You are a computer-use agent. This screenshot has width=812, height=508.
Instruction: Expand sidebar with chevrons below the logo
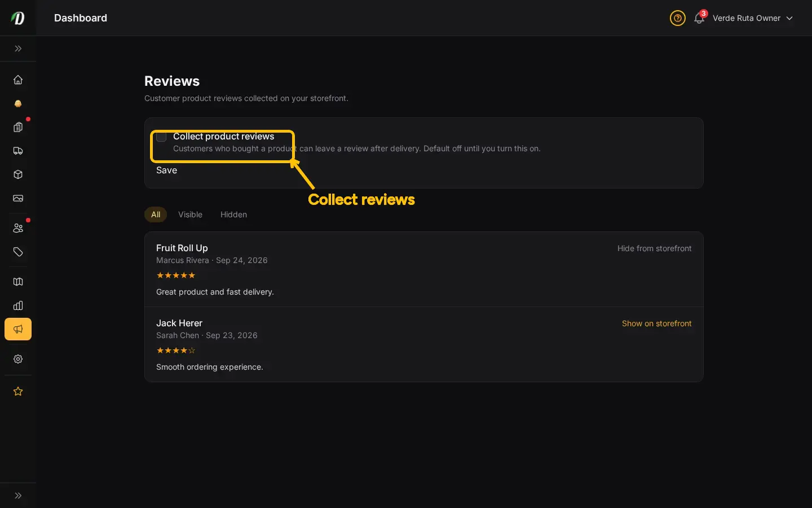[x=18, y=49]
